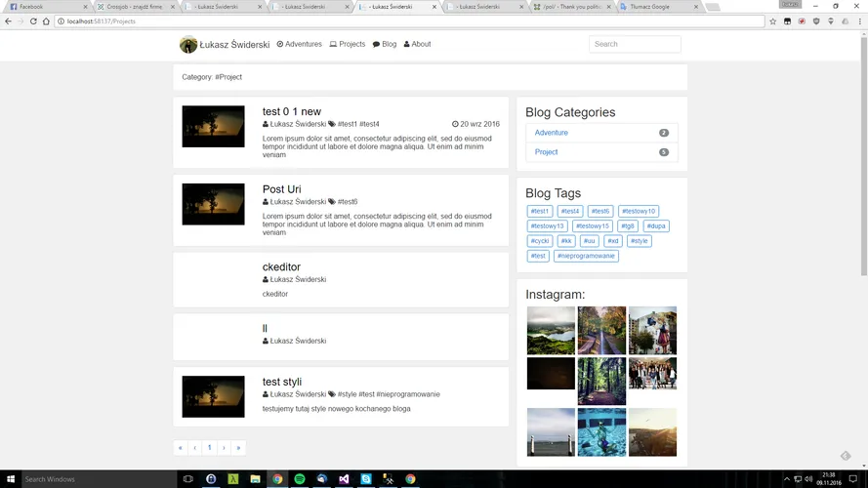Screen dimensions: 868x488
Task: Open the Instagram group of people photo
Action: click(652, 373)
